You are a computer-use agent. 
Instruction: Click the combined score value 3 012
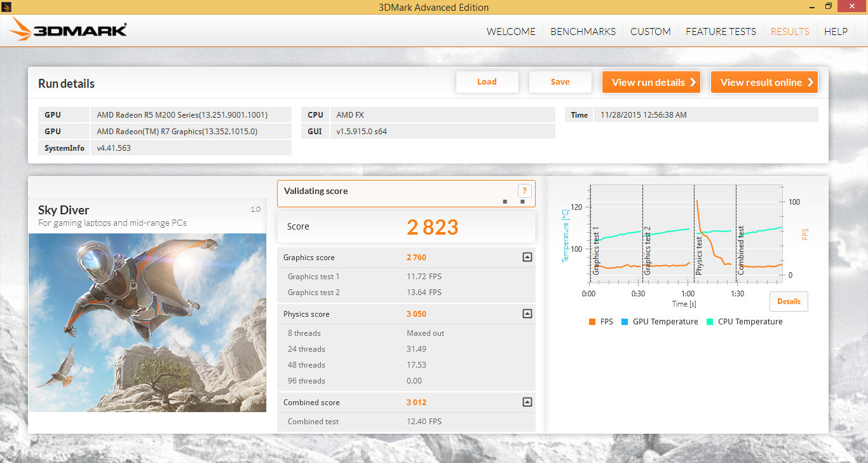(x=416, y=403)
